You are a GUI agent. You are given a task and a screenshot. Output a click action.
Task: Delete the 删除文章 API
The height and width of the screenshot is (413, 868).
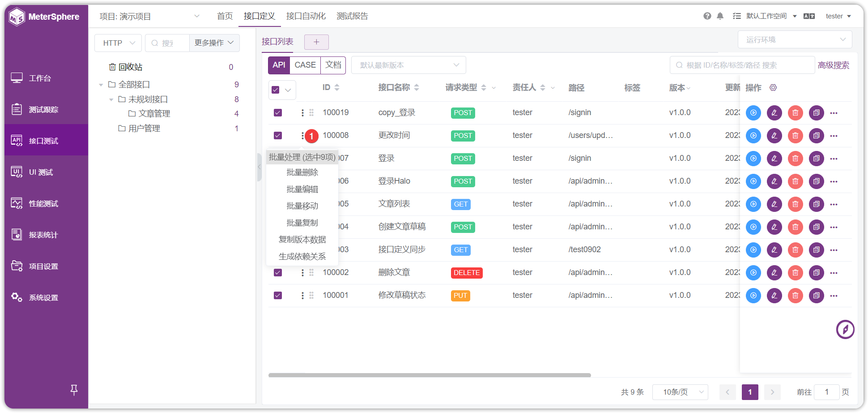(x=796, y=273)
